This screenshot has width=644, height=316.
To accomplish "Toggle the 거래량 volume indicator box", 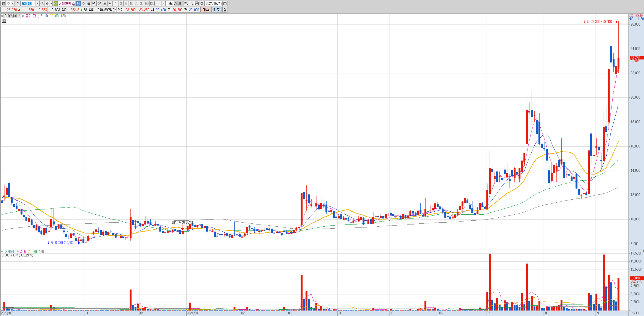I will click(x=2, y=252).
